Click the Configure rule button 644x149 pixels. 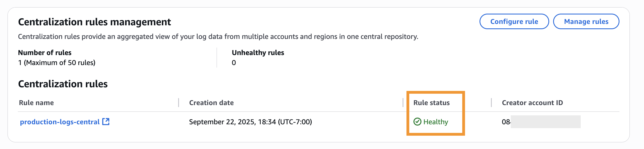coord(514,21)
